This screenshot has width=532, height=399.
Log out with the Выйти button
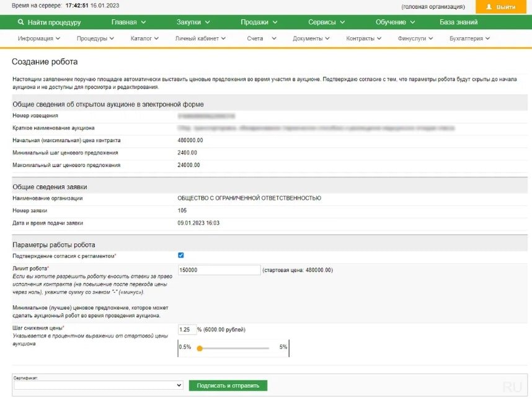click(x=501, y=7)
